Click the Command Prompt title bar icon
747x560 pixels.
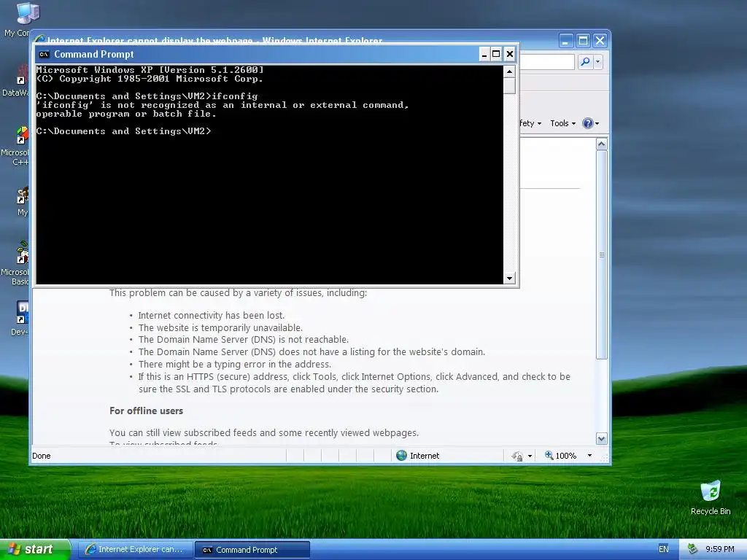click(44, 54)
